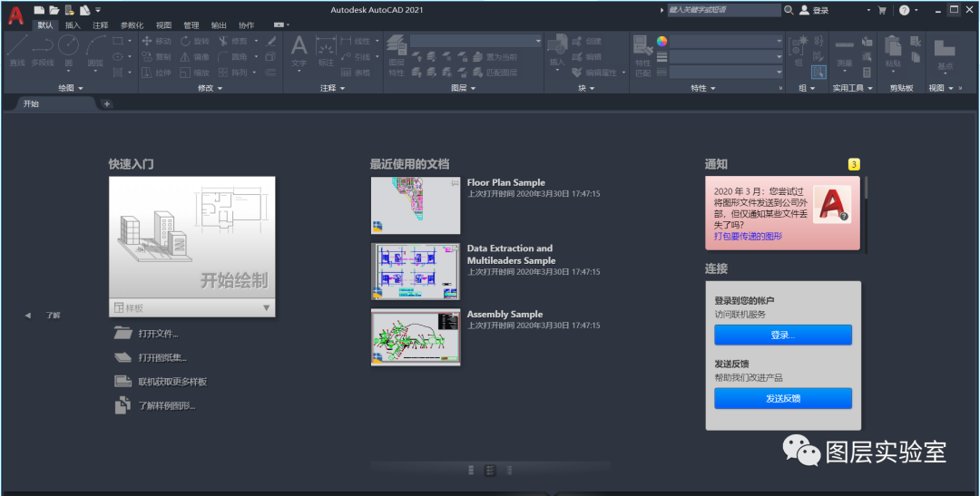The image size is (980, 496).
Task: Select the 开始 Start document tab
Action: pos(31,103)
